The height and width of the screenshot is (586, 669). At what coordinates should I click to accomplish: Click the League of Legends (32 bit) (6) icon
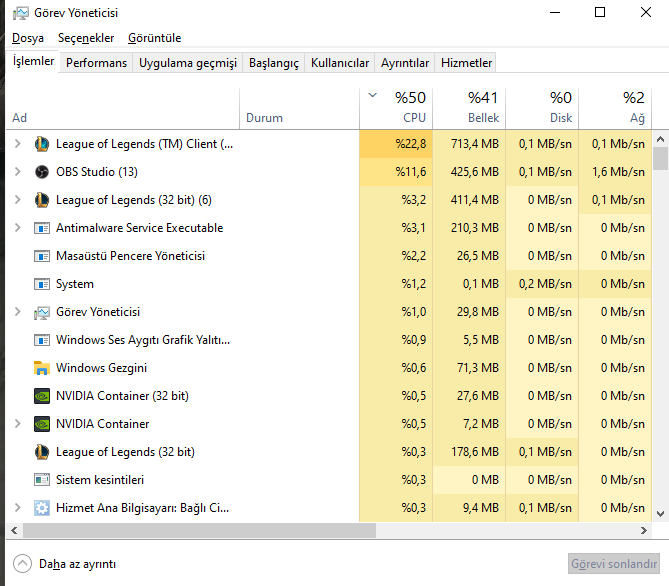42,200
